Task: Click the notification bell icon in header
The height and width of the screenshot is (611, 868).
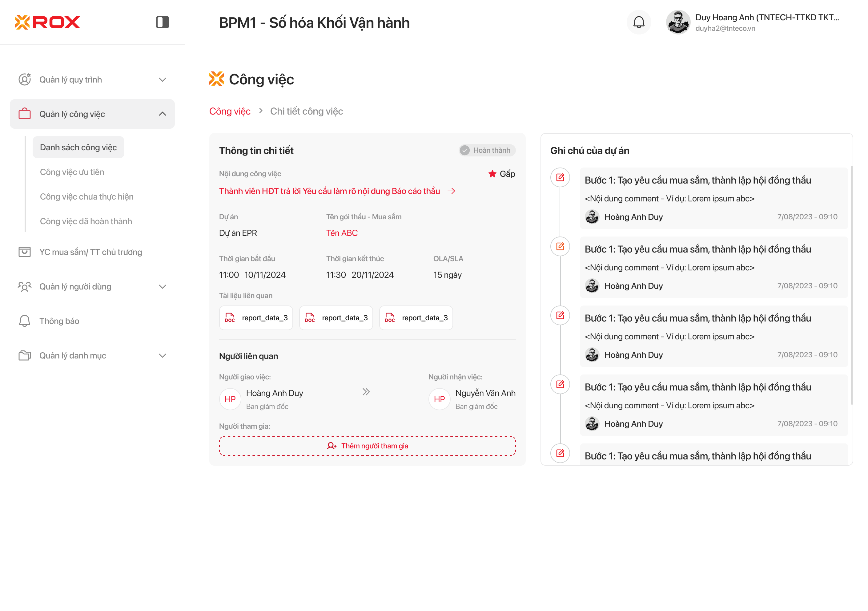Action: pyautogui.click(x=638, y=22)
